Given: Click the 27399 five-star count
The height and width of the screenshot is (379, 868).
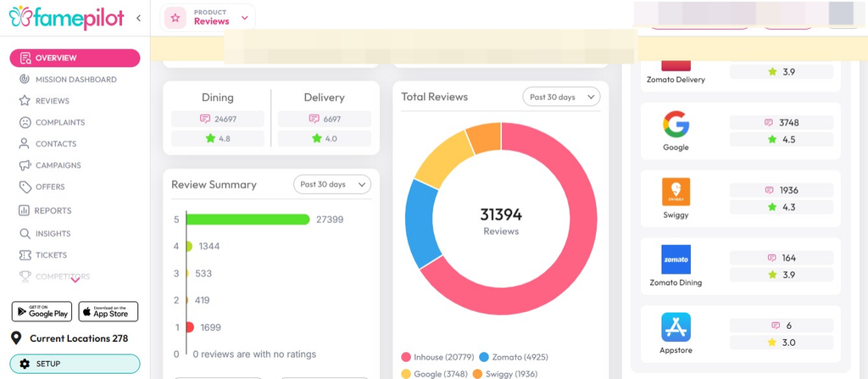Looking at the screenshot, I should 330,220.
